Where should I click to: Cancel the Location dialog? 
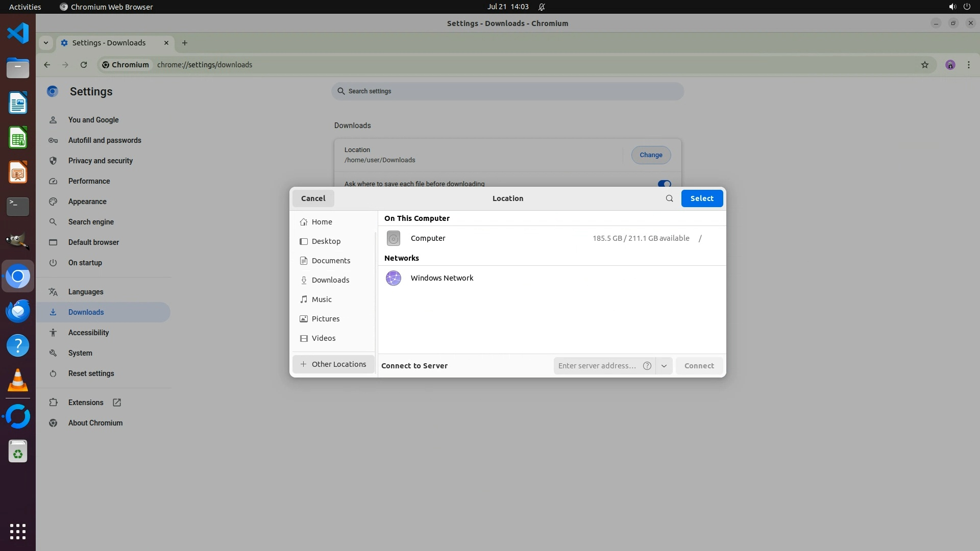click(313, 198)
